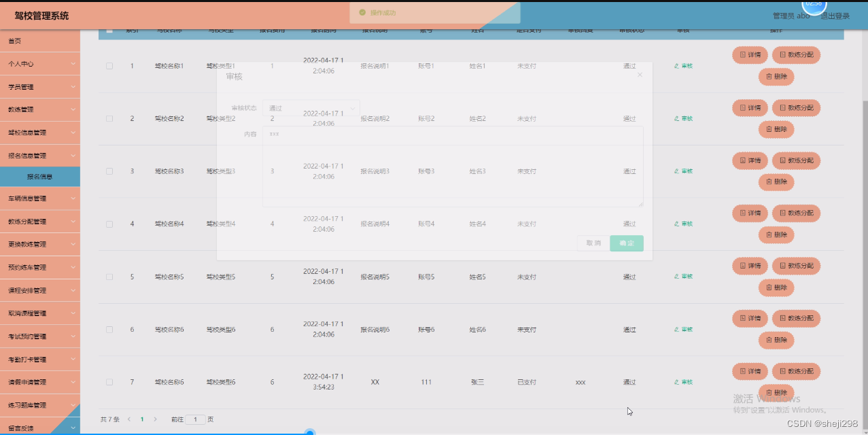Click the 确定 button in the audit dialog

coord(626,243)
